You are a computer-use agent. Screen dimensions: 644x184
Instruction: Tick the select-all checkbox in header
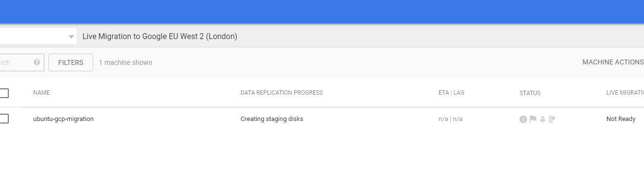click(x=4, y=93)
